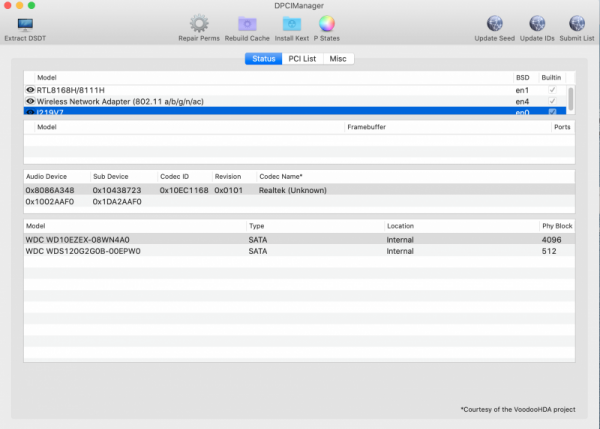Toggle eye icon for Wireless Network Adapter
The height and width of the screenshot is (429, 600).
(30, 101)
